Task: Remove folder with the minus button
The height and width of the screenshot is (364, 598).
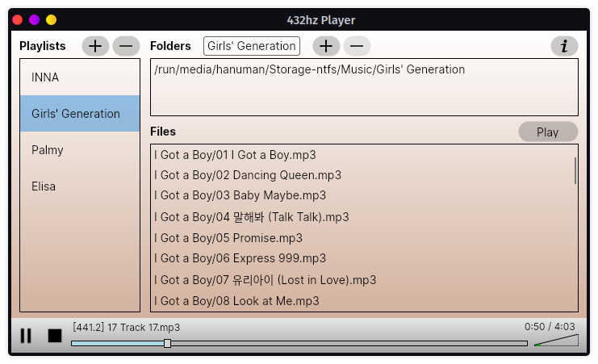Action: (x=357, y=46)
